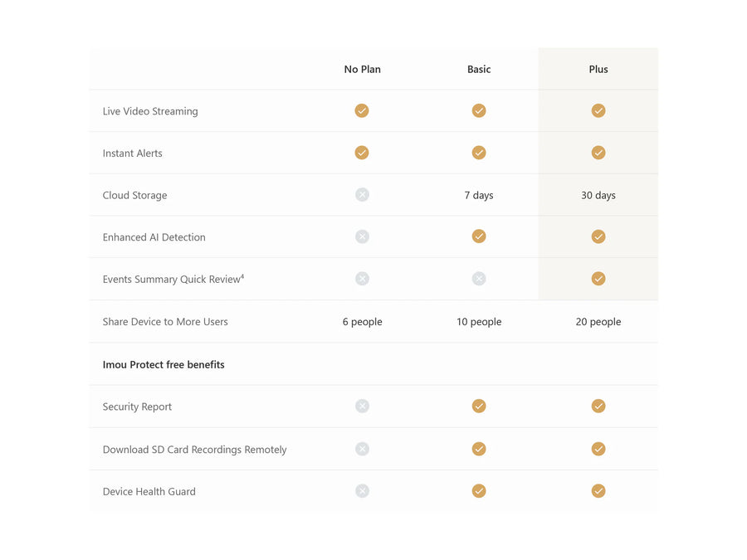747x560 pixels.
Task: Click the Instant Alerts checkmark in Basic column
Action: tap(479, 153)
